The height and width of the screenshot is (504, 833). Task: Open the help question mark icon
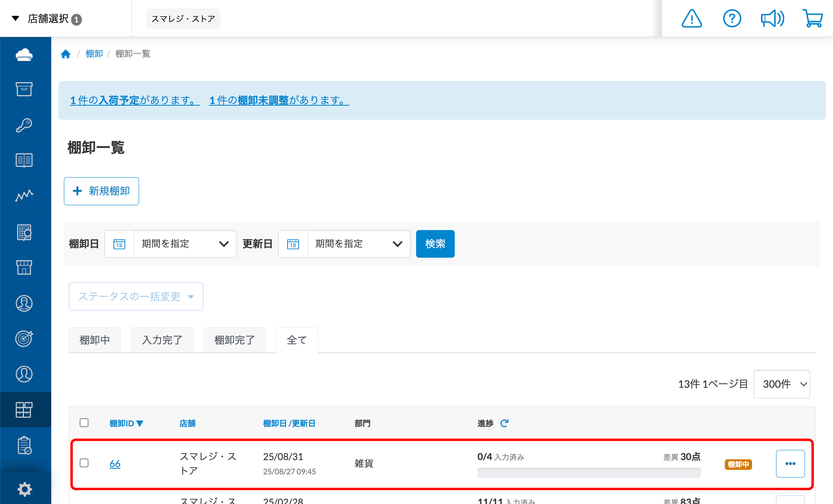[732, 19]
